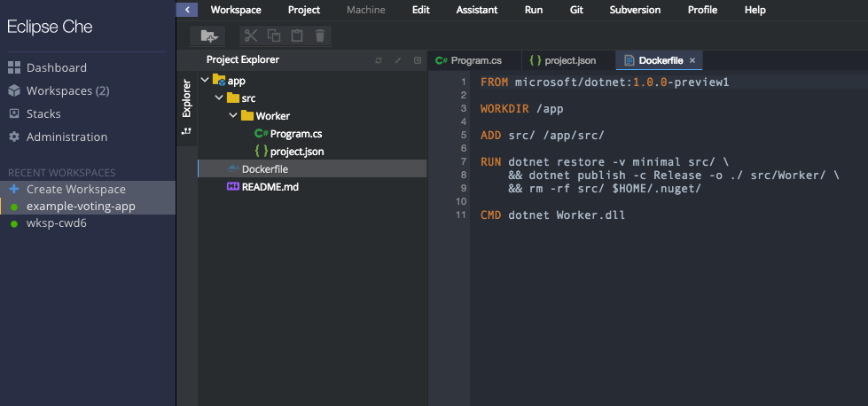Click the new project folder toolbar icon
868x406 pixels.
tap(208, 36)
